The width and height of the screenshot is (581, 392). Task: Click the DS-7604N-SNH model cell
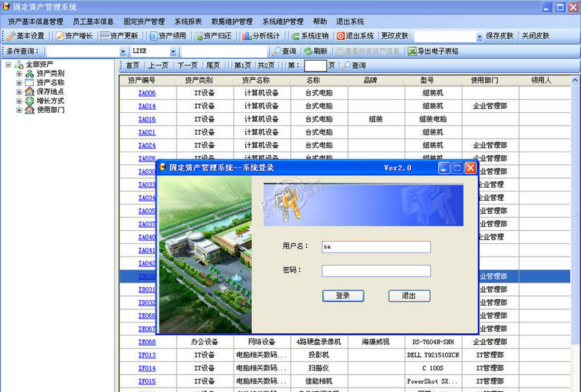click(x=433, y=342)
